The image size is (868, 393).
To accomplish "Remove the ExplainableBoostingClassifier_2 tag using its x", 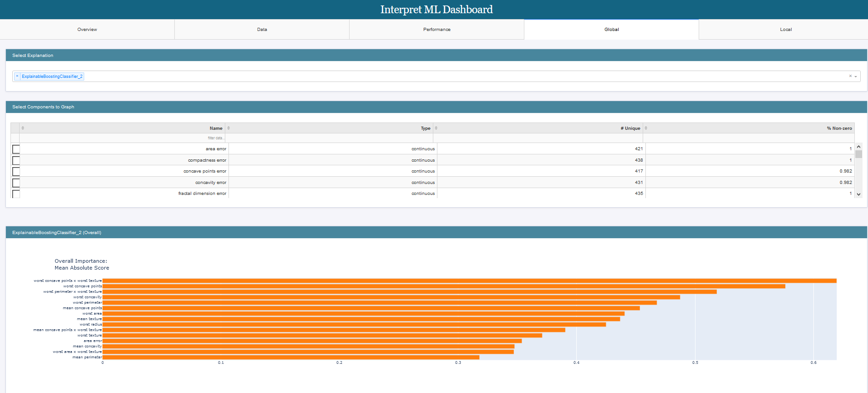I will pyautogui.click(x=17, y=77).
